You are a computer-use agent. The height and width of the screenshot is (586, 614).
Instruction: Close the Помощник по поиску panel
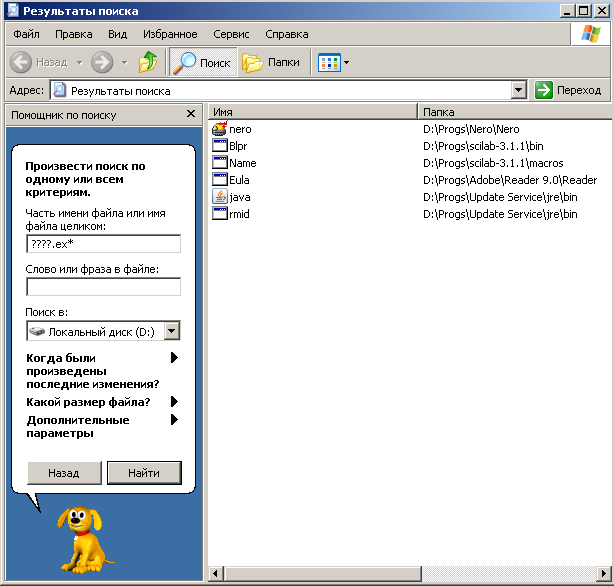[x=191, y=114]
